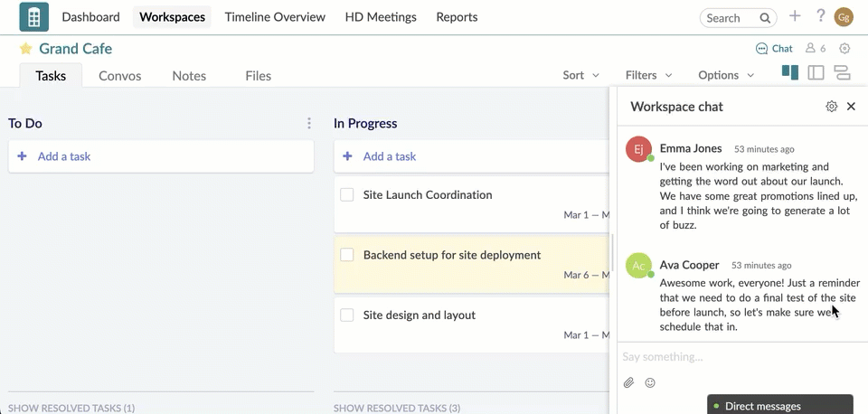
Task: Switch to the Convos tab
Action: (x=120, y=76)
